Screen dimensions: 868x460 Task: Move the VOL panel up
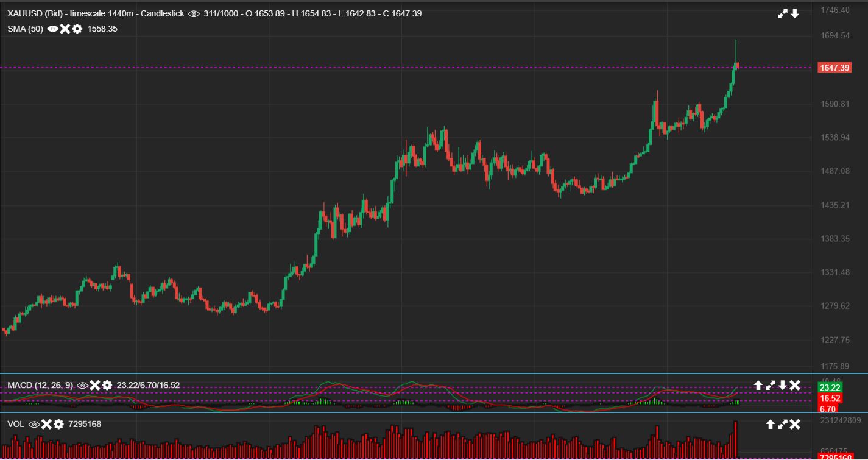point(771,424)
